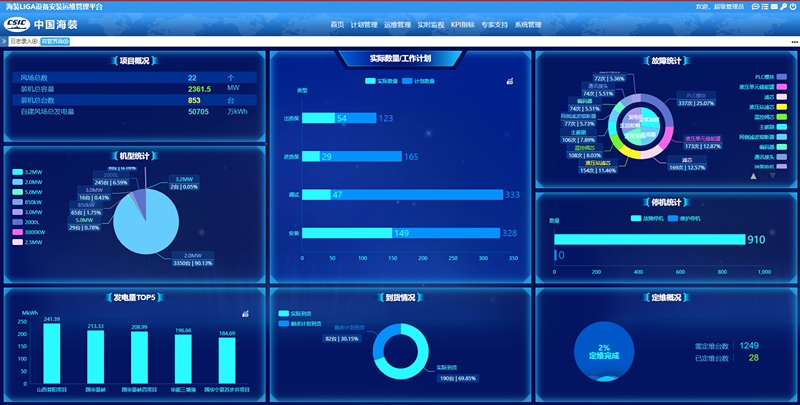Go to next legend page in 故障统计
This screenshot has height=405, width=800.
click(772, 176)
